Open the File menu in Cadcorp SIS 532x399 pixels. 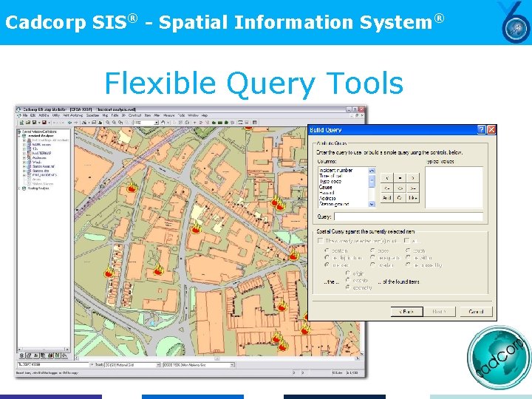point(25,115)
